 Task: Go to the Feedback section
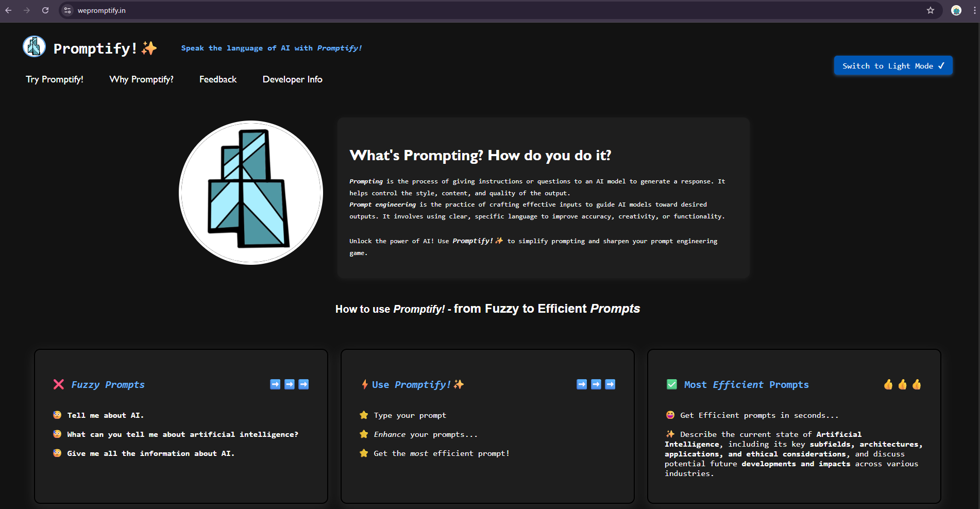(218, 79)
